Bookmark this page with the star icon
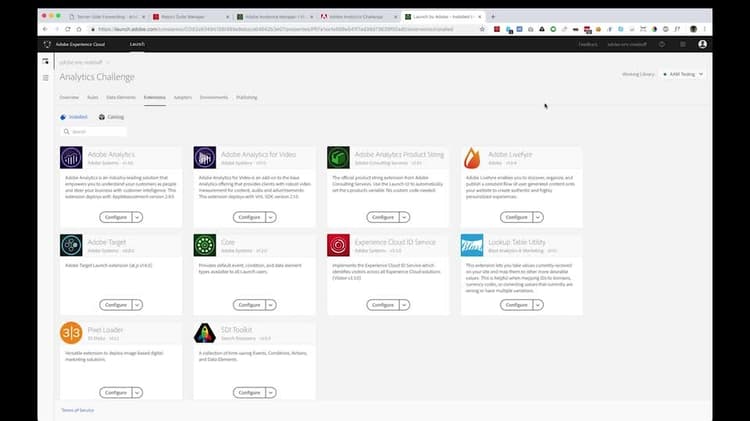 (482, 29)
